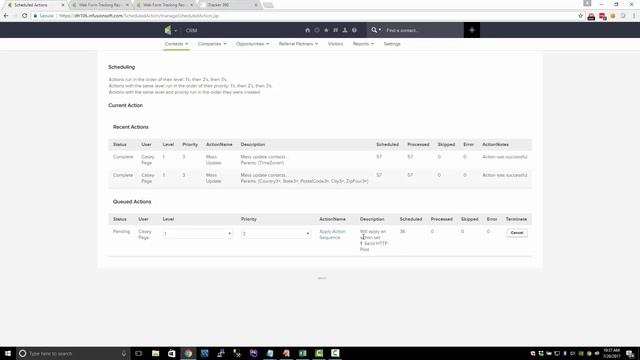
Task: Switch to the fourth browser tab
Action: [x=229, y=5]
